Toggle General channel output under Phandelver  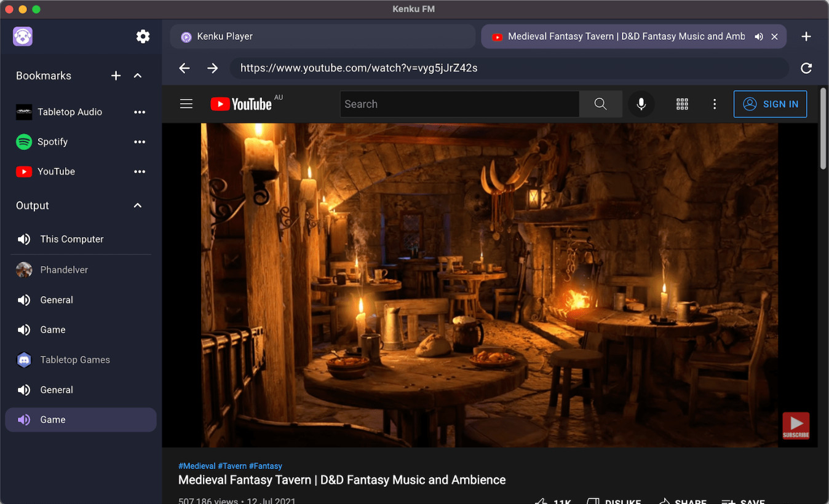pos(81,300)
